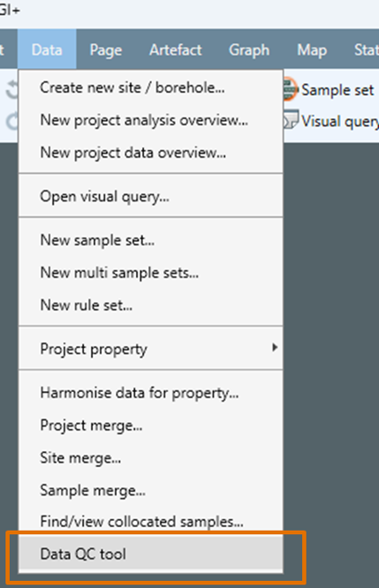Click the Visual query icon
The height and width of the screenshot is (588, 379).
pyautogui.click(x=291, y=120)
